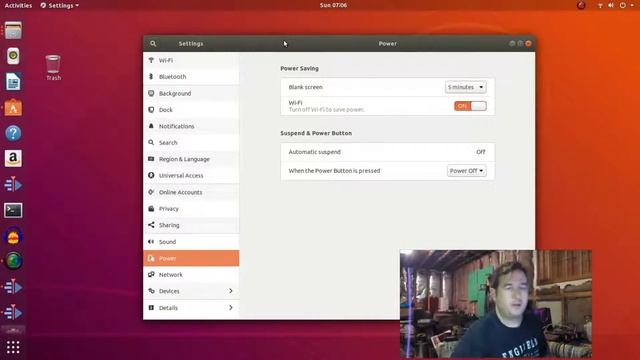640x360 pixels.
Task: Click the Privacy icon in sidebar
Action: [151, 209]
